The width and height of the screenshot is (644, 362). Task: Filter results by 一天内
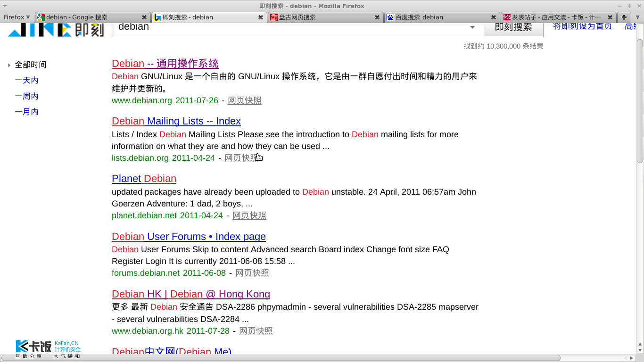(x=26, y=81)
